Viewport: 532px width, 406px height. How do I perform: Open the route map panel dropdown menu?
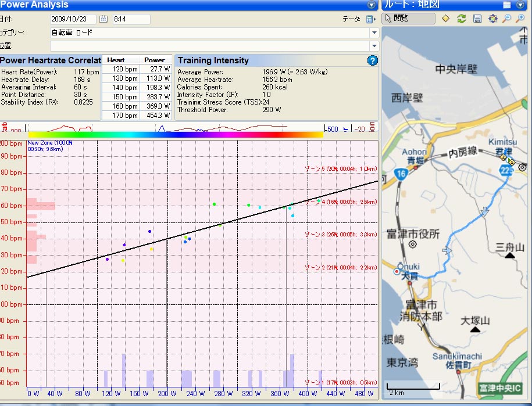click(x=521, y=5)
